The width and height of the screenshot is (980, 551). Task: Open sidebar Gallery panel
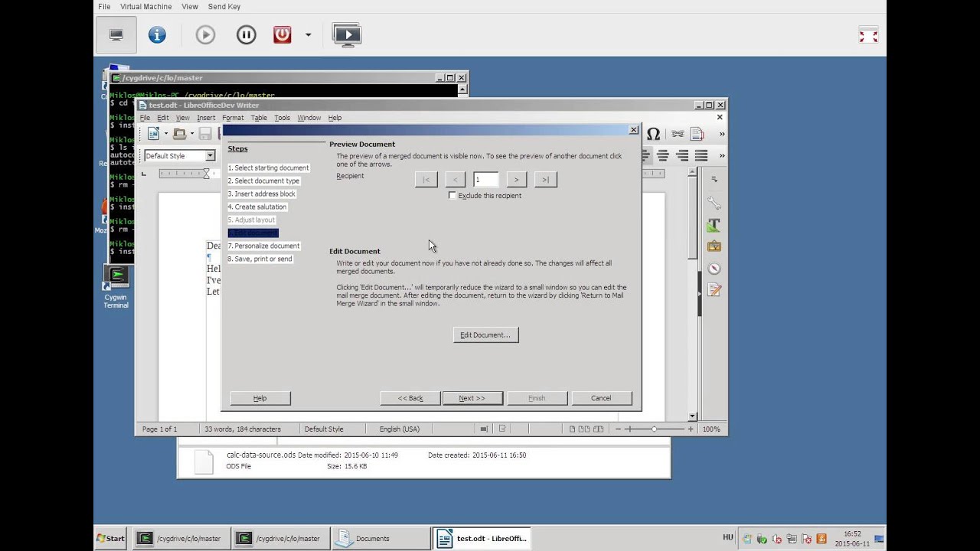pos(714,246)
